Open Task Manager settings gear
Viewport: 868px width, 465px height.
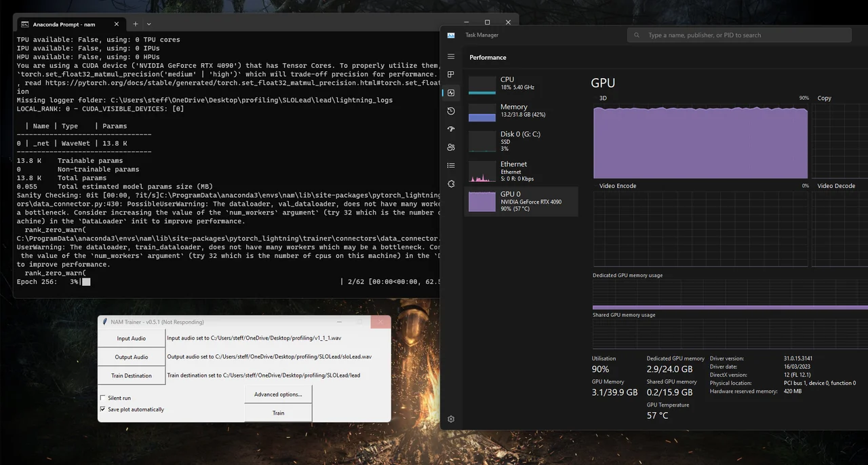pyautogui.click(x=451, y=420)
